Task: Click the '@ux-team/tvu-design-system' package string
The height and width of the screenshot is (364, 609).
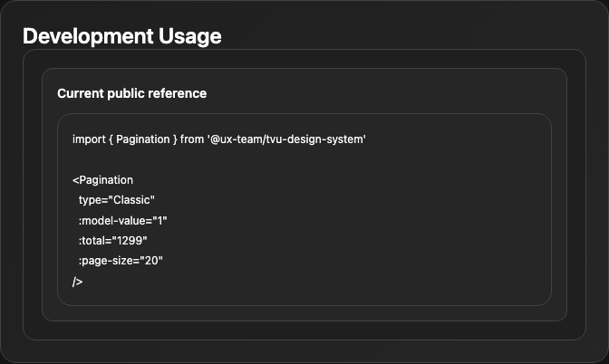Action: (286, 139)
